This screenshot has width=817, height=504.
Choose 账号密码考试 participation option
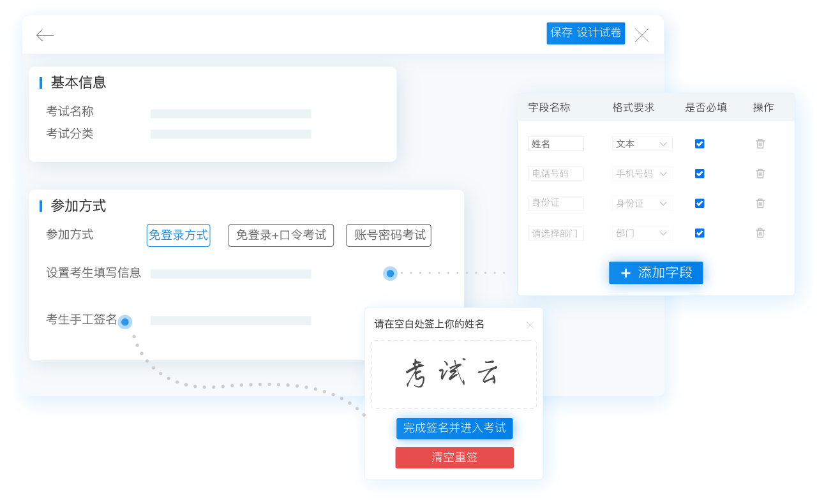pos(389,235)
